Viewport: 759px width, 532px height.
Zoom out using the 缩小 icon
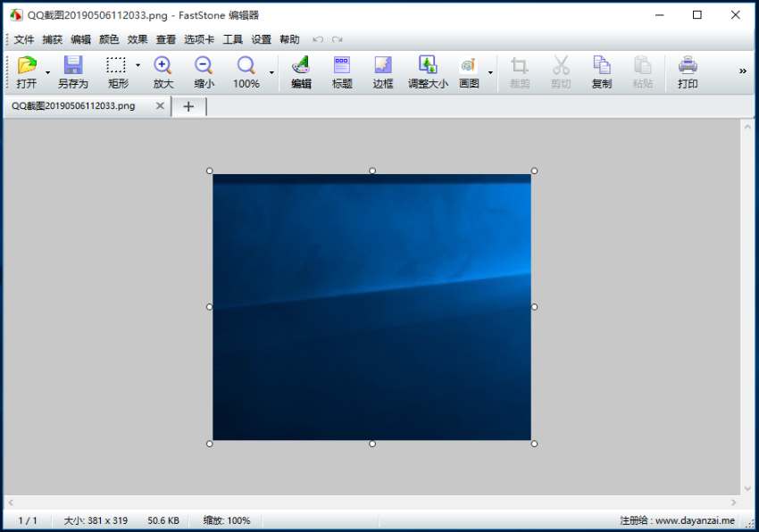click(204, 71)
